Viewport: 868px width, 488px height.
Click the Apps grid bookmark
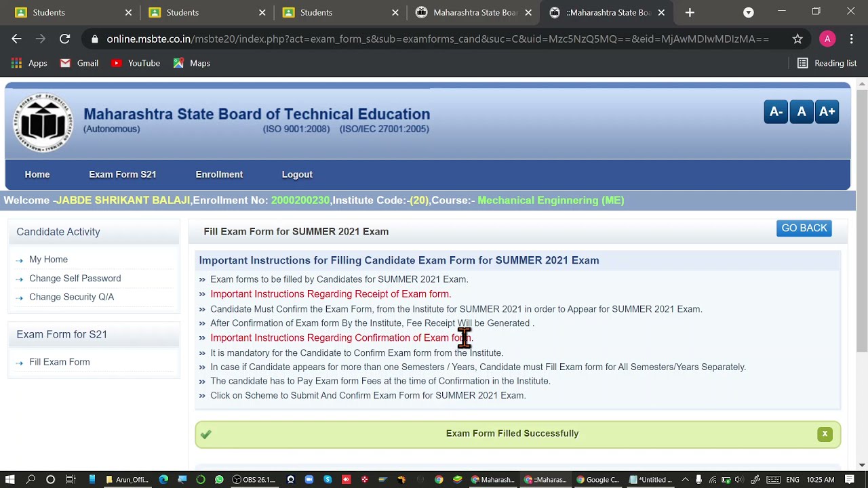pos(29,63)
